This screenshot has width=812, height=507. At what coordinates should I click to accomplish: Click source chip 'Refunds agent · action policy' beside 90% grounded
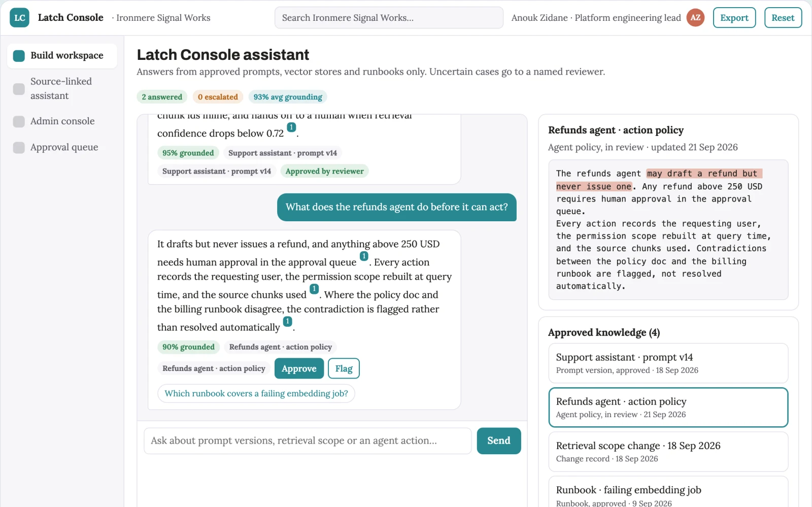tap(281, 347)
